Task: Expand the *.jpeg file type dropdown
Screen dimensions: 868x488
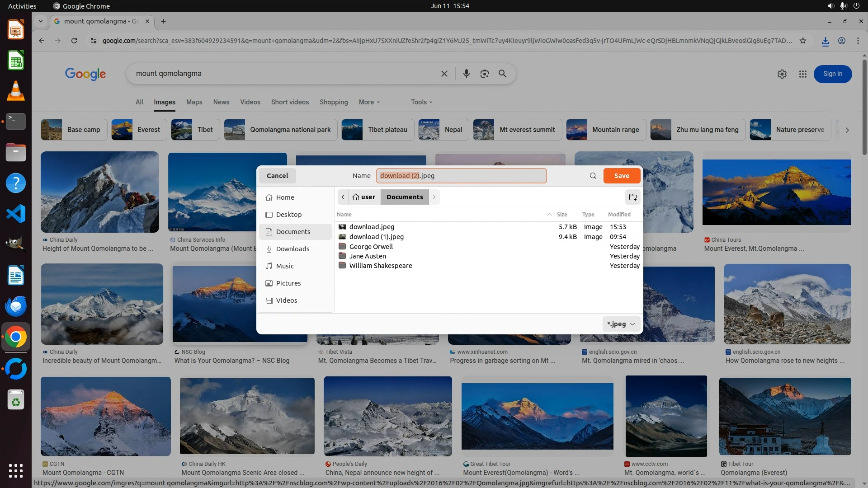Action: pos(621,324)
